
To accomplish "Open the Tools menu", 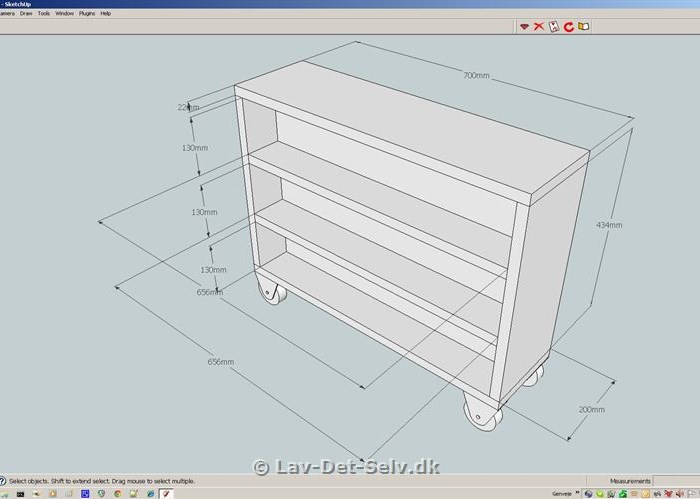I will coord(44,13).
